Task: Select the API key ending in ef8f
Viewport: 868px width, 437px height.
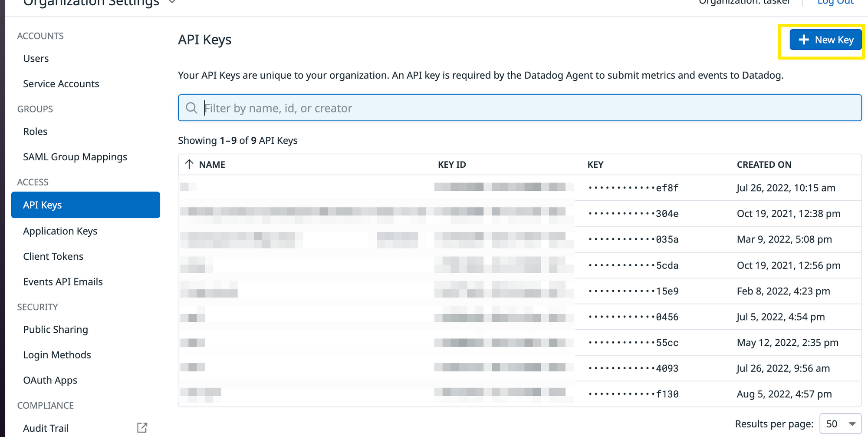Action: pos(634,188)
